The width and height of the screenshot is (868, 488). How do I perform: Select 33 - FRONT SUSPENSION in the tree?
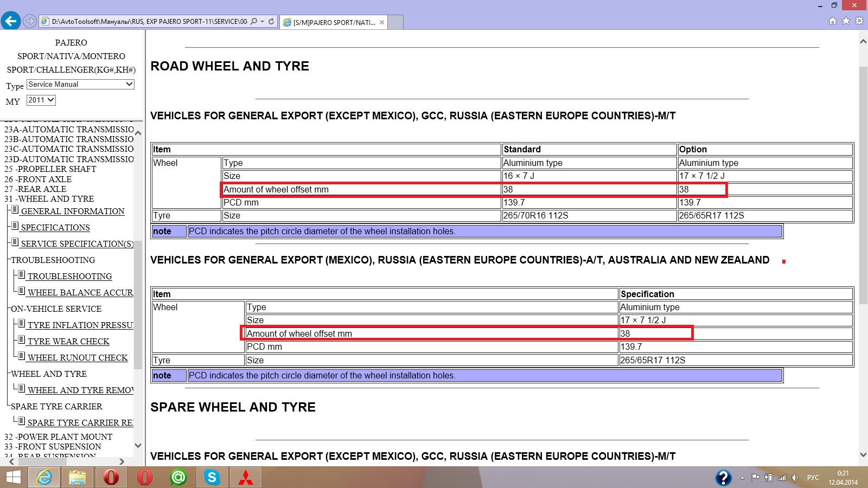click(x=53, y=447)
